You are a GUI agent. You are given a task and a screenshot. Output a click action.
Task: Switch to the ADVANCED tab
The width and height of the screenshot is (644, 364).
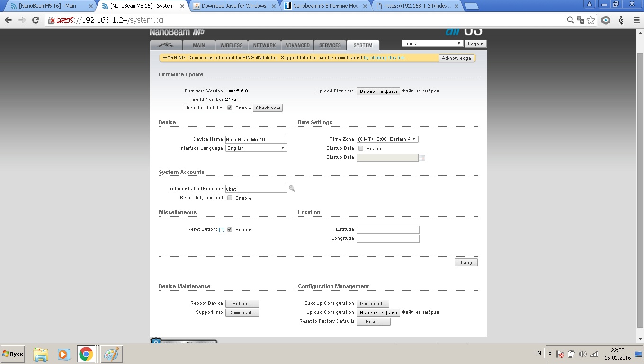pos(297,45)
